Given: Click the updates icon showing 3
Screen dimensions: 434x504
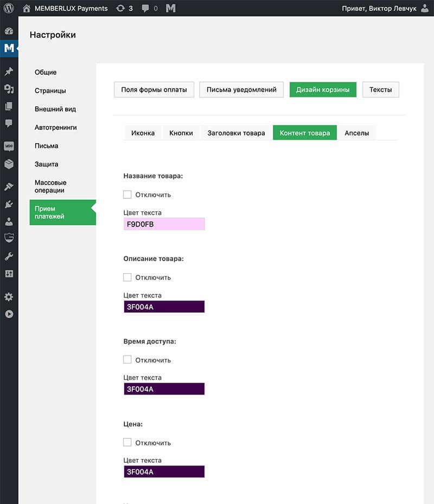Looking at the screenshot, I should click(x=124, y=8).
